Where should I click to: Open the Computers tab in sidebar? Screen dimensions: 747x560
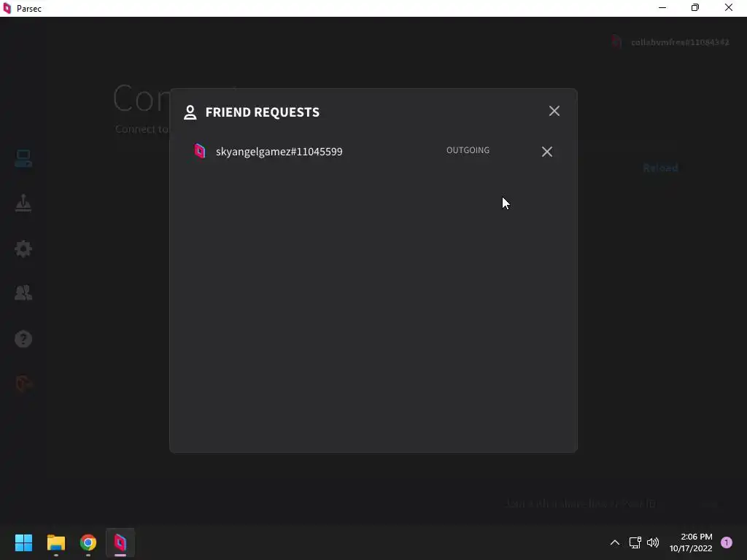coord(23,158)
